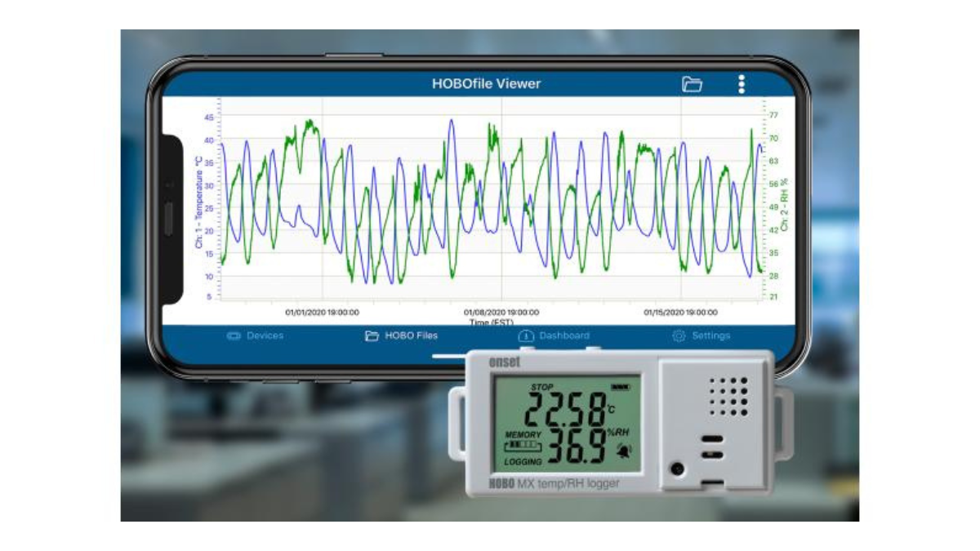Switch to the HOBO Files tab
Image resolution: width=980 pixels, height=551 pixels.
tap(401, 335)
